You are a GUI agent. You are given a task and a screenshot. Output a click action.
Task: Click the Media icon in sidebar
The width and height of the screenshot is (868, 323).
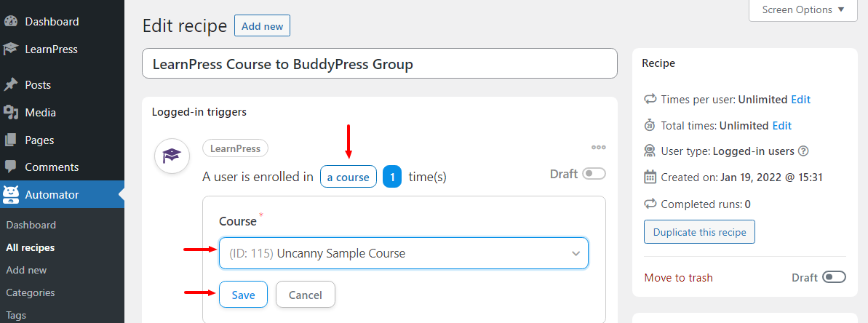10,112
